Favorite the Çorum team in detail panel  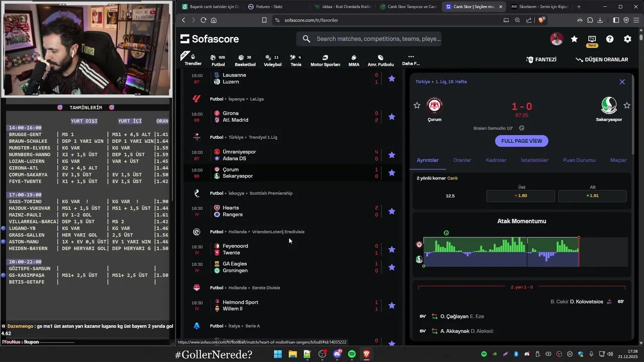tap(417, 106)
